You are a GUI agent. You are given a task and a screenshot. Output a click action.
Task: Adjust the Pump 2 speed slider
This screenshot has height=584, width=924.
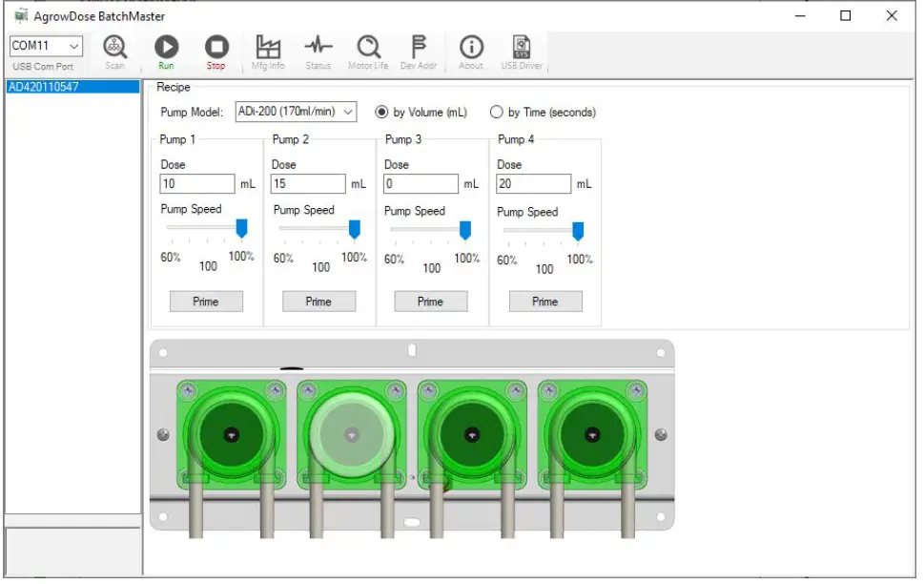(x=354, y=229)
